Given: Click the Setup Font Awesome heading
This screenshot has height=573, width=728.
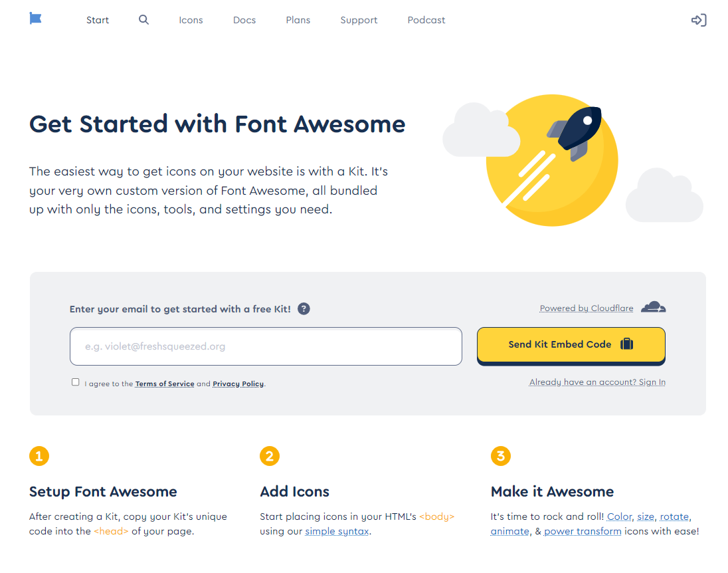Looking at the screenshot, I should coord(103,492).
